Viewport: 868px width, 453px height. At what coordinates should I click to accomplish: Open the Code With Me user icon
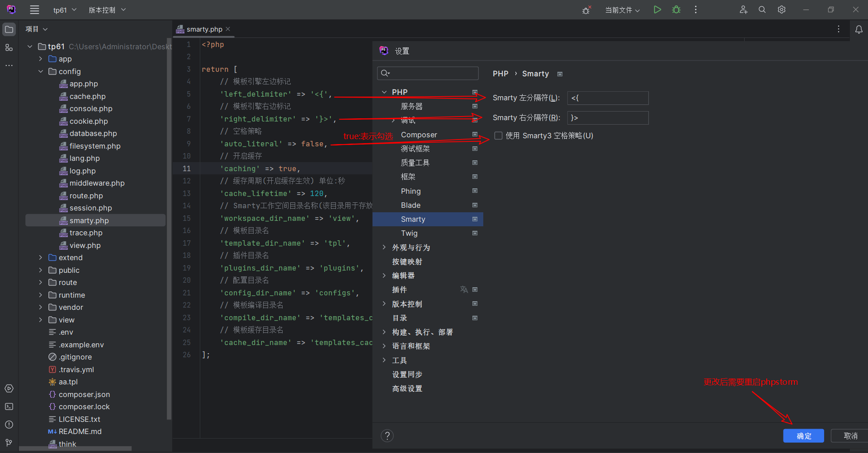743,9
